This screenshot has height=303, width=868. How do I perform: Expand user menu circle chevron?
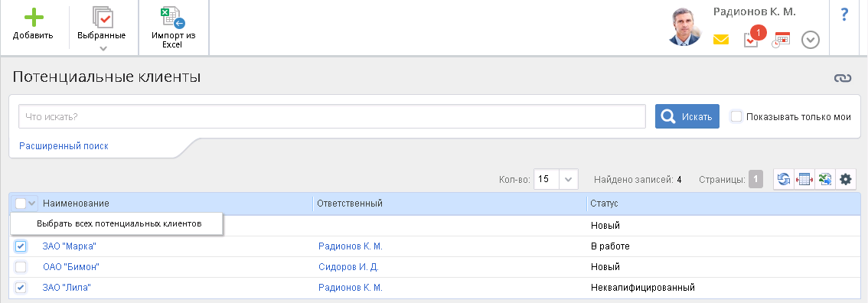(811, 40)
